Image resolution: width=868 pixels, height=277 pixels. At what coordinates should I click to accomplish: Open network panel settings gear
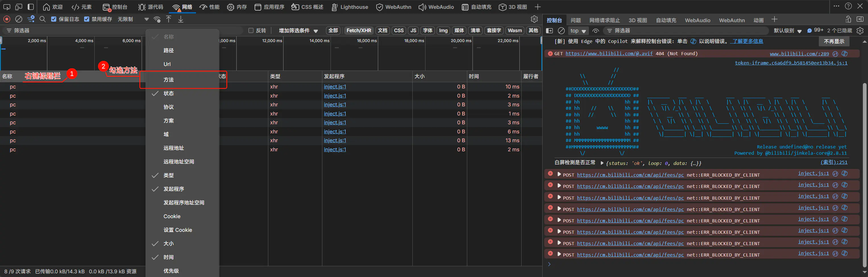click(534, 19)
